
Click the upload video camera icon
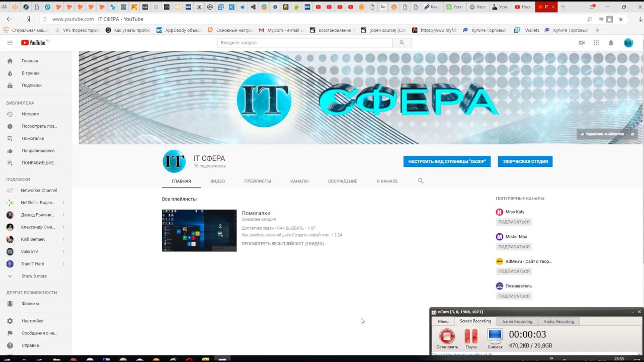(582, 43)
